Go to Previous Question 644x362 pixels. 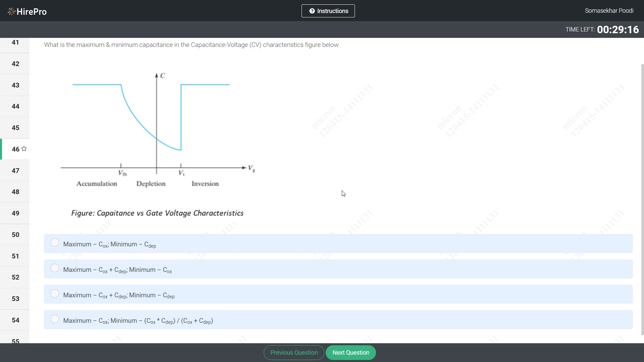(x=294, y=353)
